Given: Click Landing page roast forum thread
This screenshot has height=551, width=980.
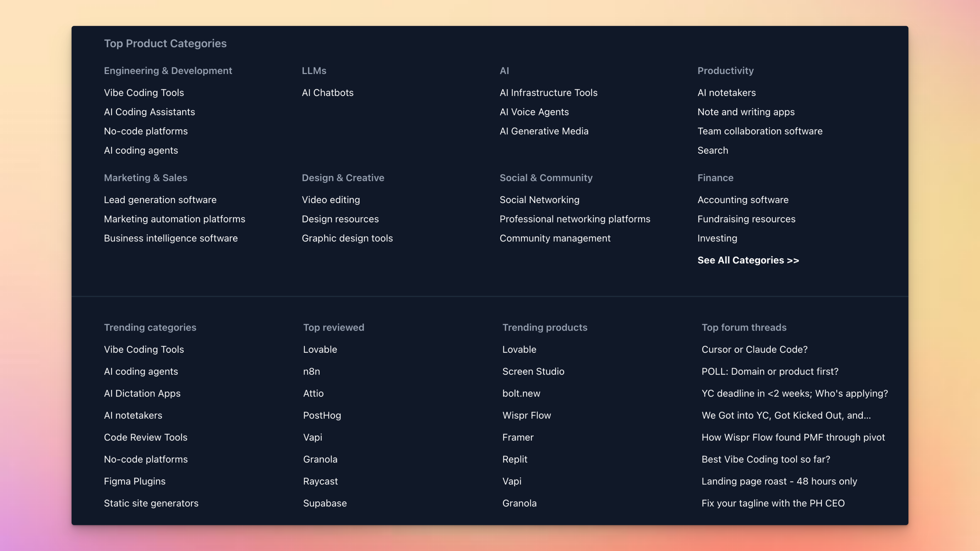Looking at the screenshot, I should 779,481.
